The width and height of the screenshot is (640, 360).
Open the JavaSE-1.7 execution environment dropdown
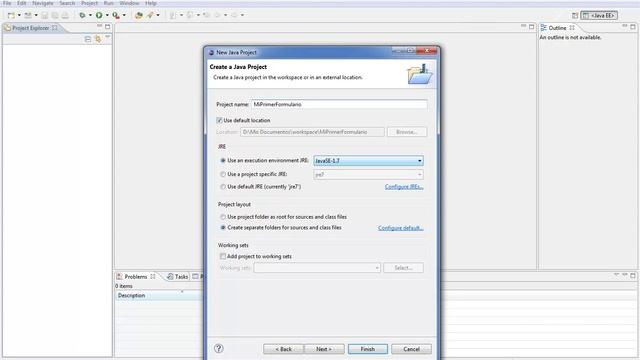pyautogui.click(x=368, y=161)
